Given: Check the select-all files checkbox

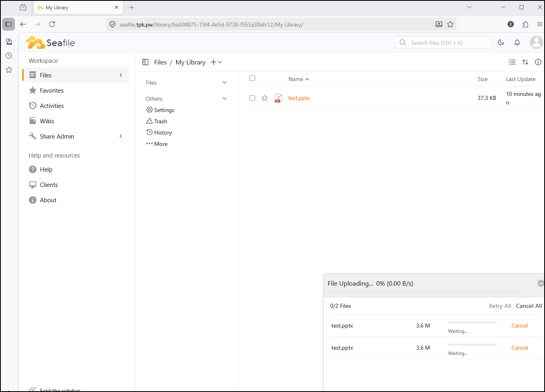Looking at the screenshot, I should (x=252, y=78).
